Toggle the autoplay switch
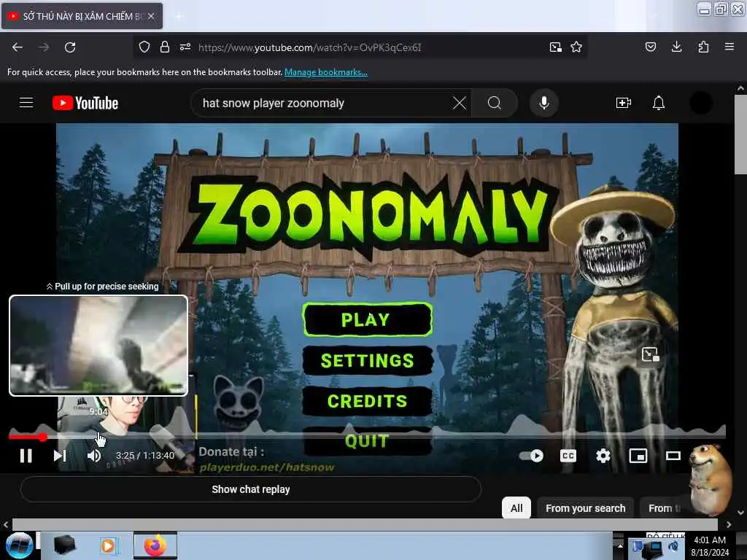 531,456
